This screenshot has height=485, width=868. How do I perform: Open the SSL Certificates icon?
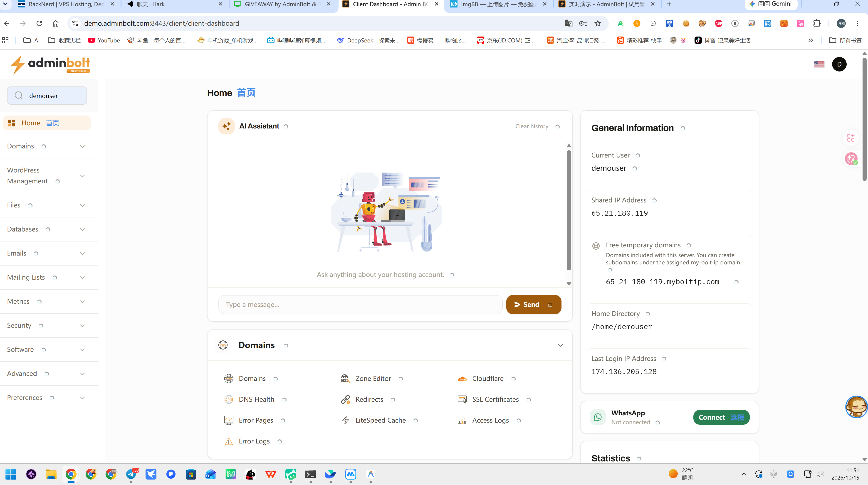tap(462, 399)
